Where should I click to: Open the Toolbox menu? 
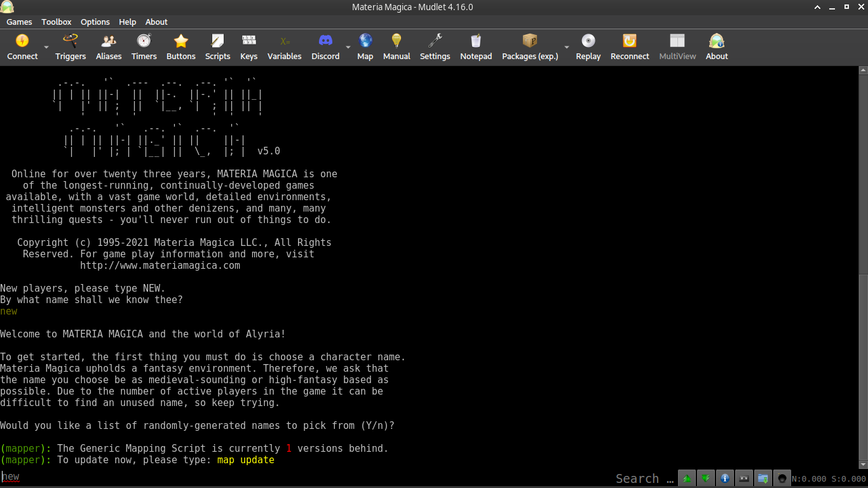57,22
